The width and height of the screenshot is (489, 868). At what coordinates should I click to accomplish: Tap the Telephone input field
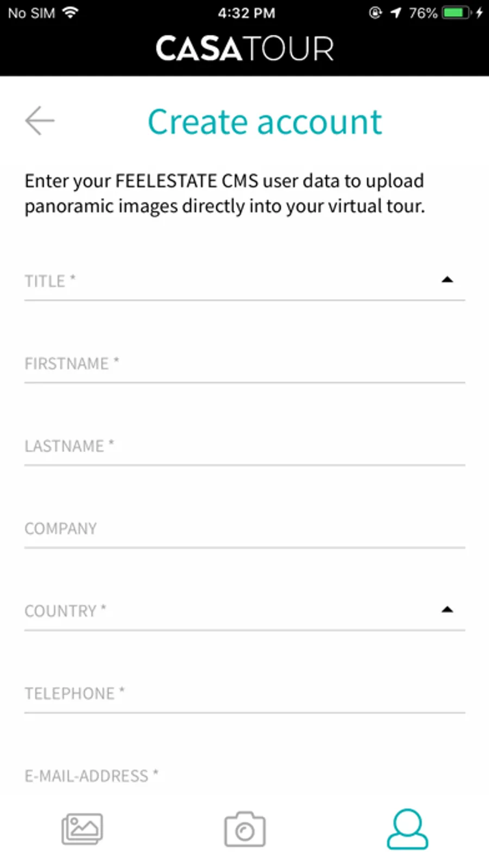coord(244,694)
